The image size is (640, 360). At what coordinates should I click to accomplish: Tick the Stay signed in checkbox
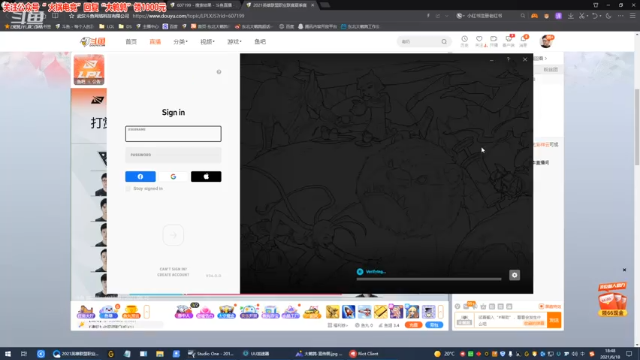[128, 189]
